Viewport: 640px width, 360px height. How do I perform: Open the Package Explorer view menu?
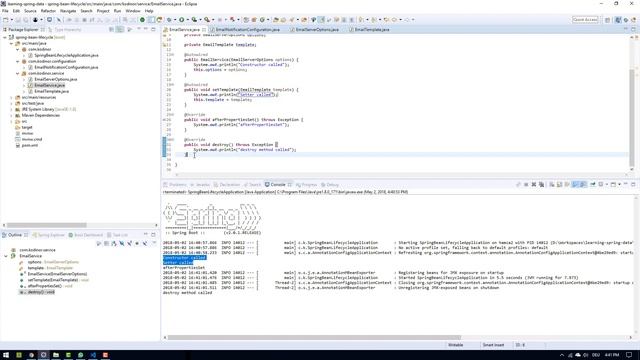139,29
